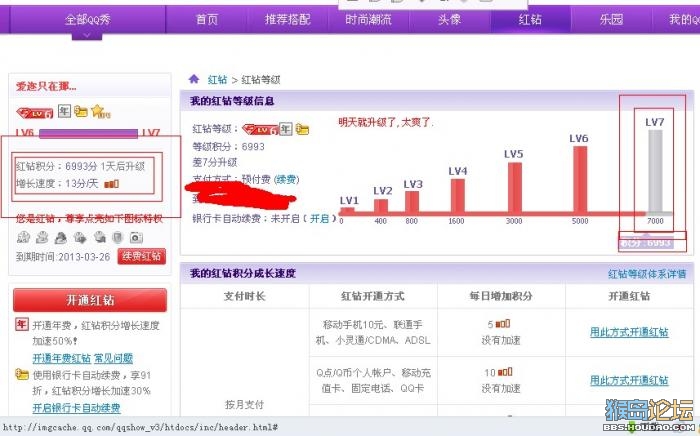Click the yellow star icon in sidebar
Viewport: 700px width, 436px height.
(100, 111)
